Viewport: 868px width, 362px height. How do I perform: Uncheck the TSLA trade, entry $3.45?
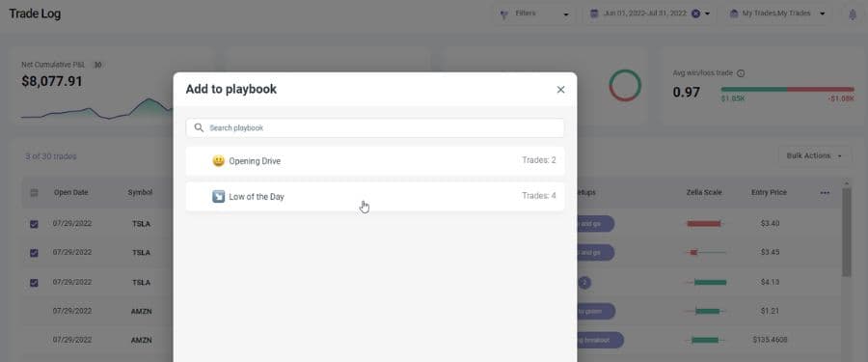tap(34, 253)
